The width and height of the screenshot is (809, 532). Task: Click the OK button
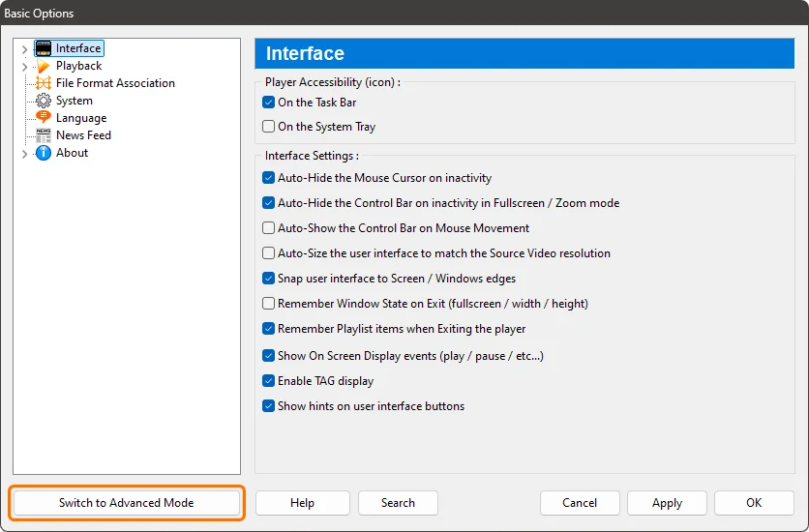pos(754,503)
